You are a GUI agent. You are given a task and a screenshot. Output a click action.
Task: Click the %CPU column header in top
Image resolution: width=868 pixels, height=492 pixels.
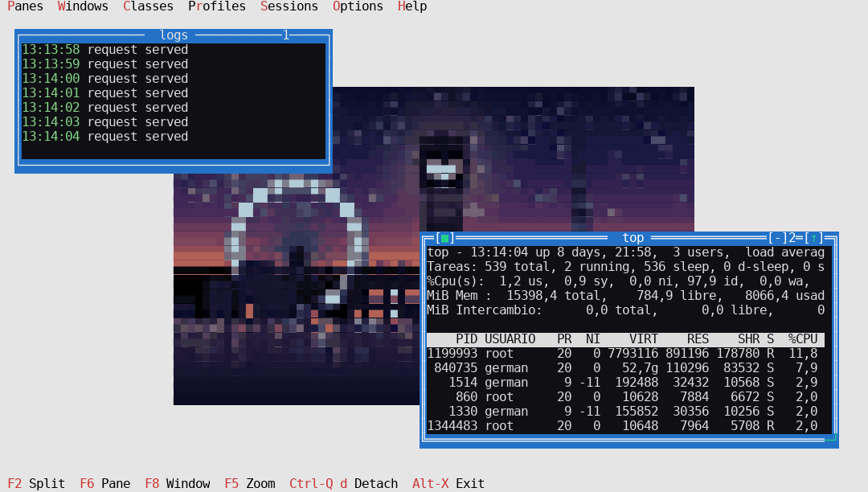pos(803,339)
